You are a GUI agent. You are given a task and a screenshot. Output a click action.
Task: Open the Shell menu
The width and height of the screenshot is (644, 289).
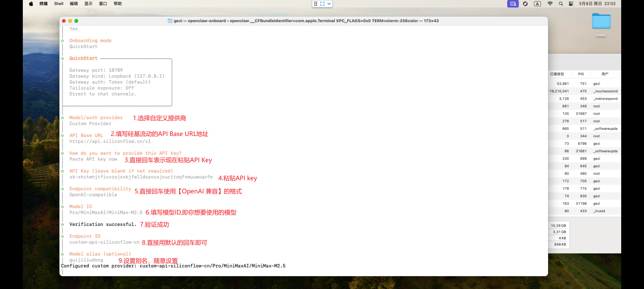coord(59,4)
